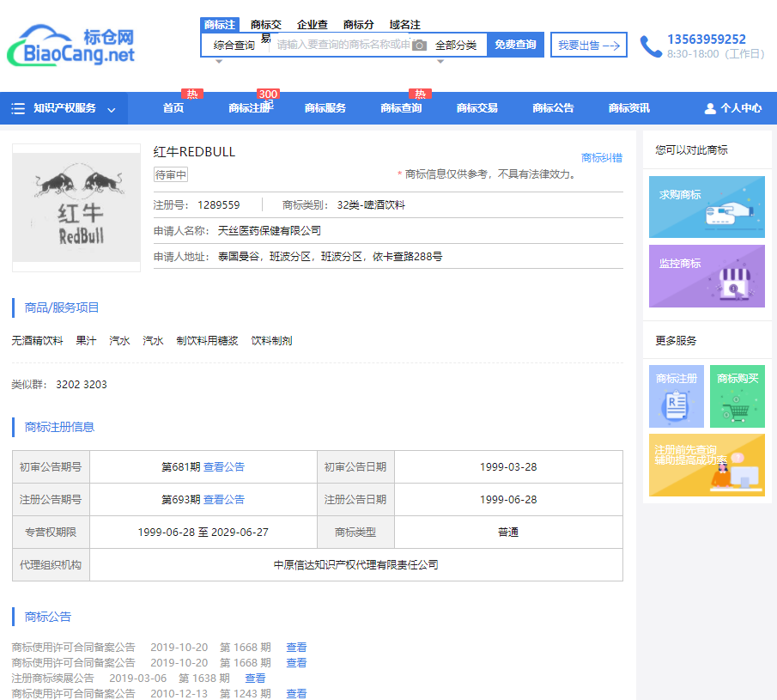Image resolution: width=777 pixels, height=700 pixels.
Task: Click the 待审中 status tag
Action: (171, 174)
